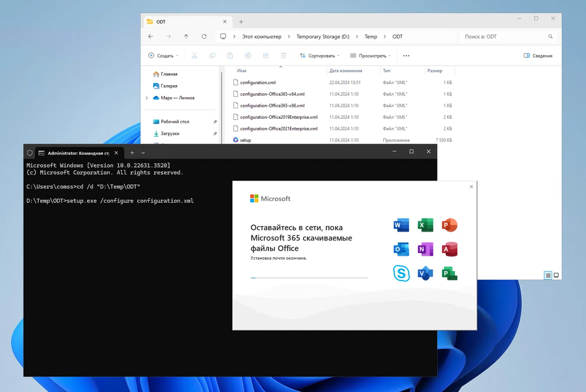The height and width of the screenshot is (392, 586).
Task: Click the Skype icon in Office installer
Action: (401, 273)
